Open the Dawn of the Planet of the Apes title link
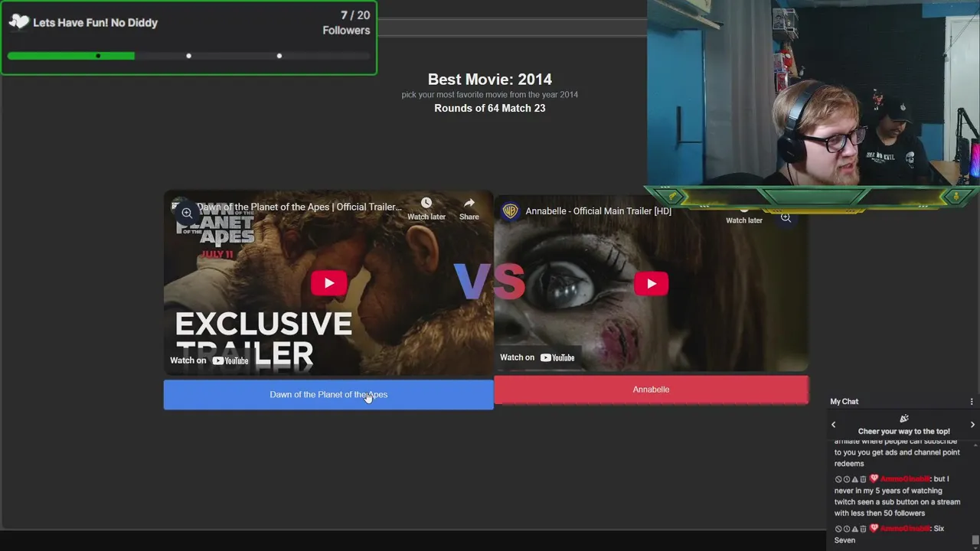 coord(299,207)
